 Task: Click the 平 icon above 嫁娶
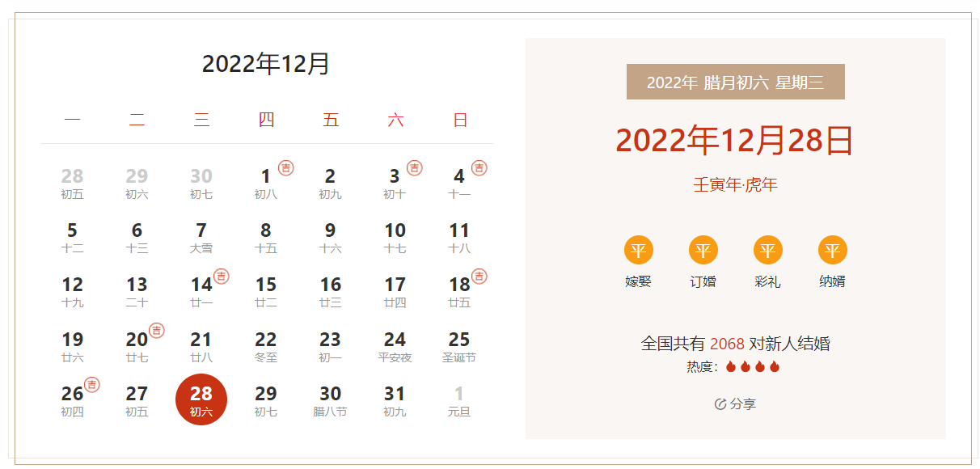(x=639, y=250)
